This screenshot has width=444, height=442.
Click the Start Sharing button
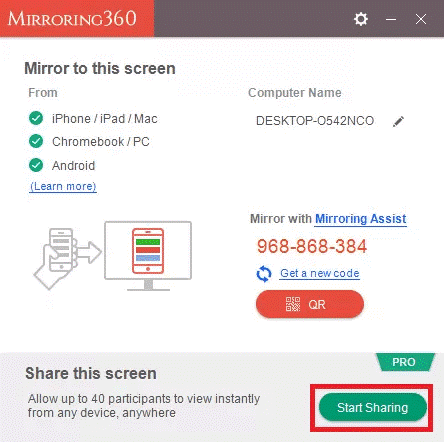(x=373, y=407)
